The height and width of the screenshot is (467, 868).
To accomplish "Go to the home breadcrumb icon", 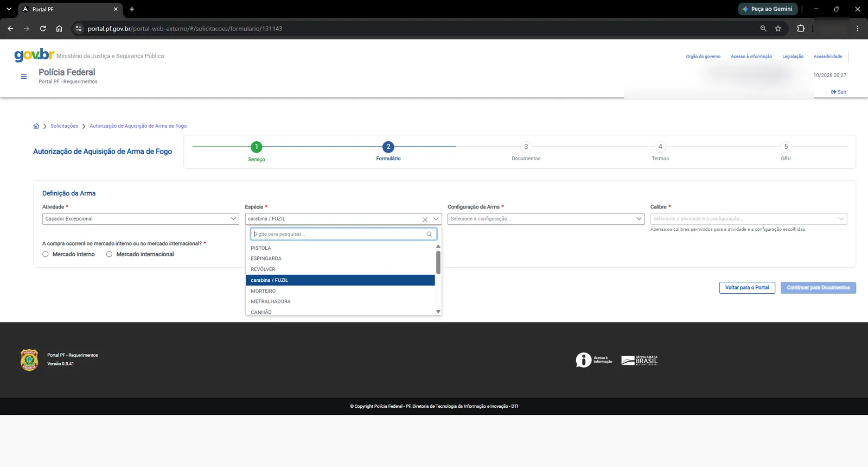I will (x=36, y=126).
